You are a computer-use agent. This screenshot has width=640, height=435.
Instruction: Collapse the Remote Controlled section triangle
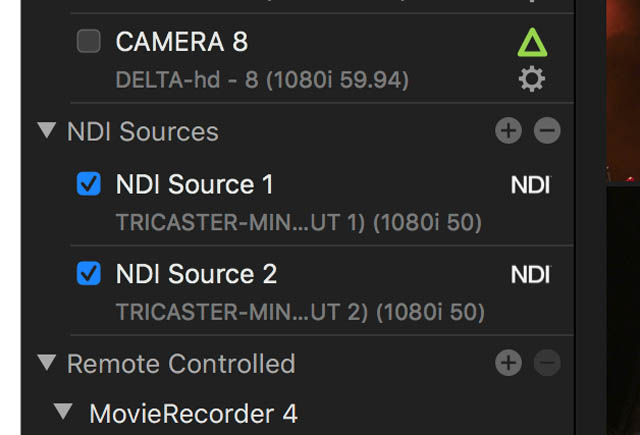click(47, 362)
